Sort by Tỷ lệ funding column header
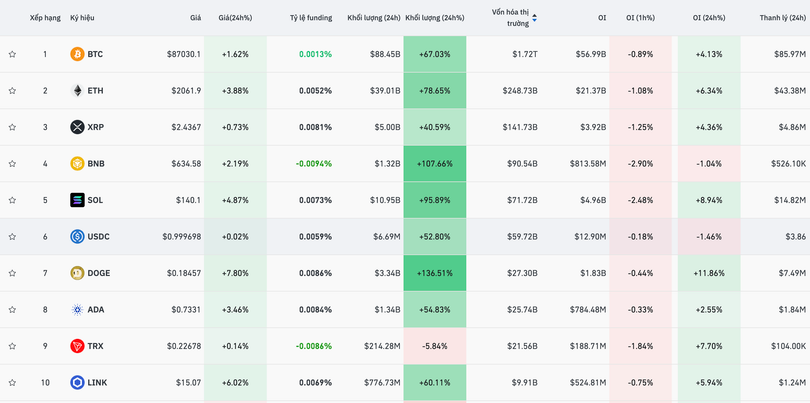This screenshot has width=810, height=403. pos(310,18)
